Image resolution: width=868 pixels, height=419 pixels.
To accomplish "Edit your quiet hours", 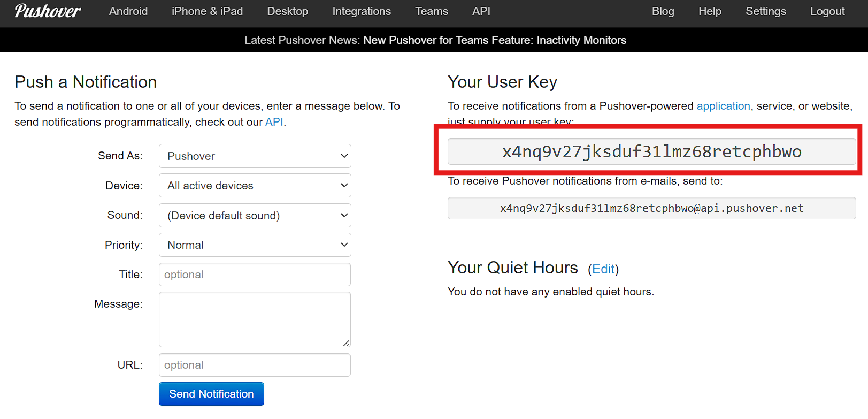I will (603, 269).
